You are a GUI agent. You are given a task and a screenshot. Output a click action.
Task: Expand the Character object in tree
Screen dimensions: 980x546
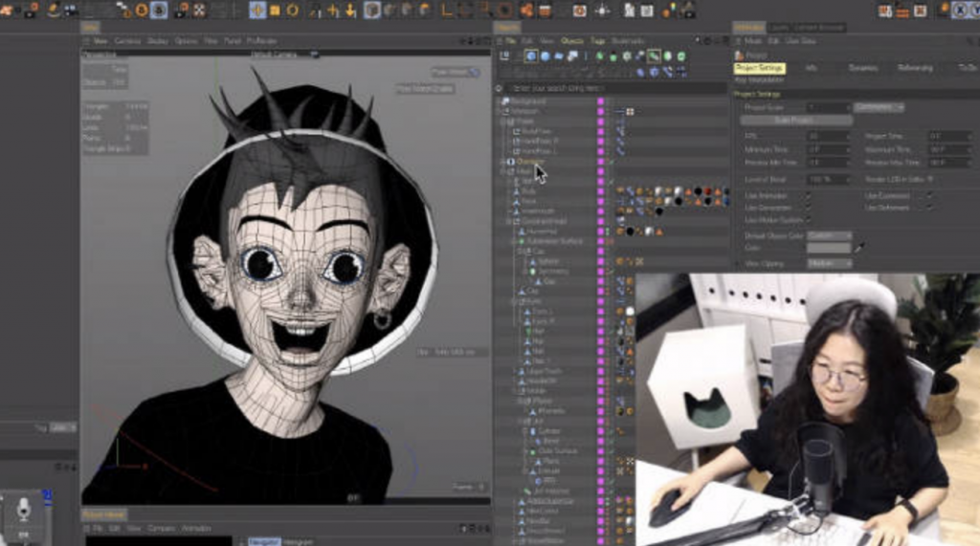(x=503, y=162)
